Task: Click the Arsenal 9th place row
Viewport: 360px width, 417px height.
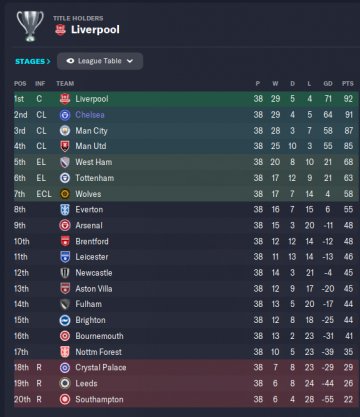Action: [186, 226]
